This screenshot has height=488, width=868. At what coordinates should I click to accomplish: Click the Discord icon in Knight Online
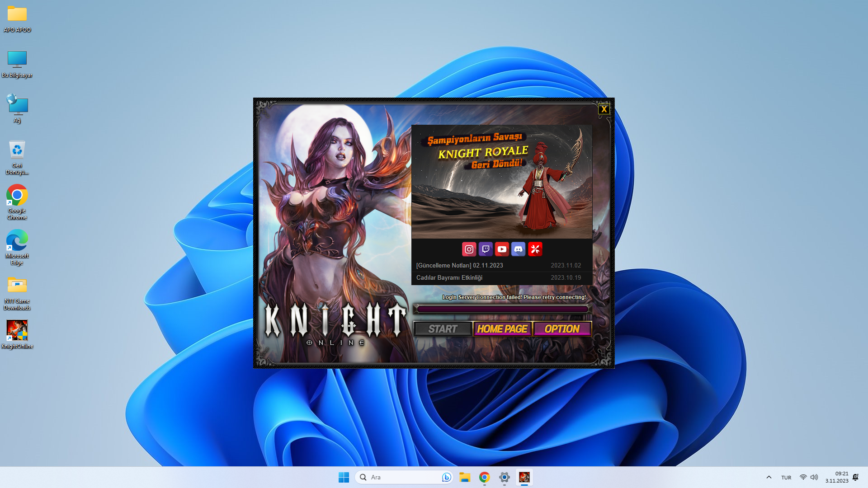point(519,249)
